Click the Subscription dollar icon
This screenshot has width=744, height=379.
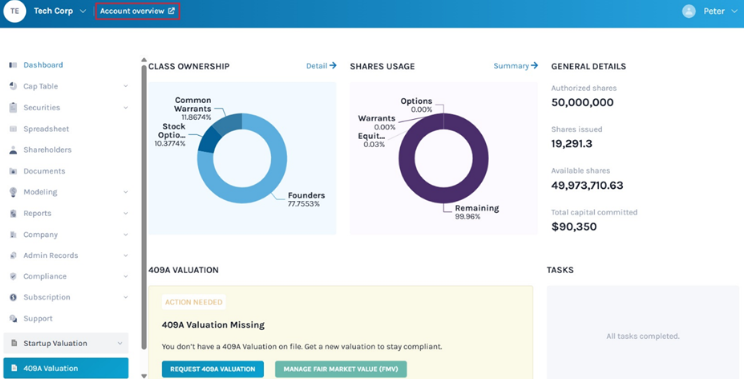click(13, 297)
